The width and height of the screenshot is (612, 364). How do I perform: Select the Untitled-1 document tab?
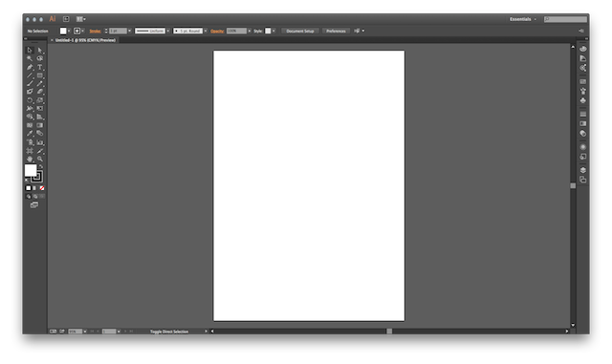tap(85, 40)
